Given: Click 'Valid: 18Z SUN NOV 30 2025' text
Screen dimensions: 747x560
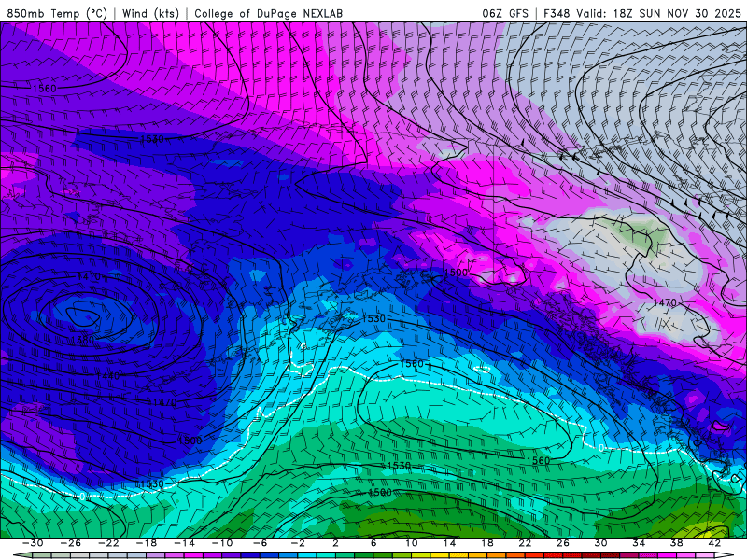Looking at the screenshot, I should 659,13.
